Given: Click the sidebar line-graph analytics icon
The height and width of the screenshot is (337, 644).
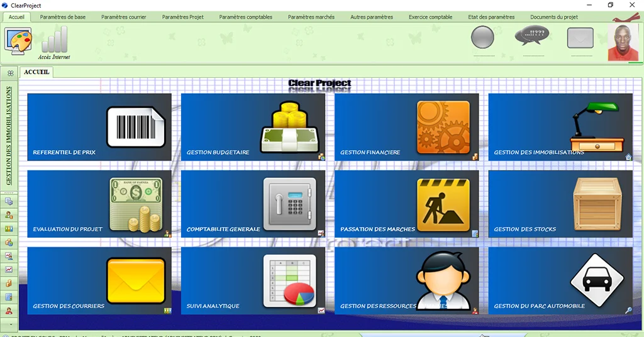Looking at the screenshot, I should click(9, 270).
